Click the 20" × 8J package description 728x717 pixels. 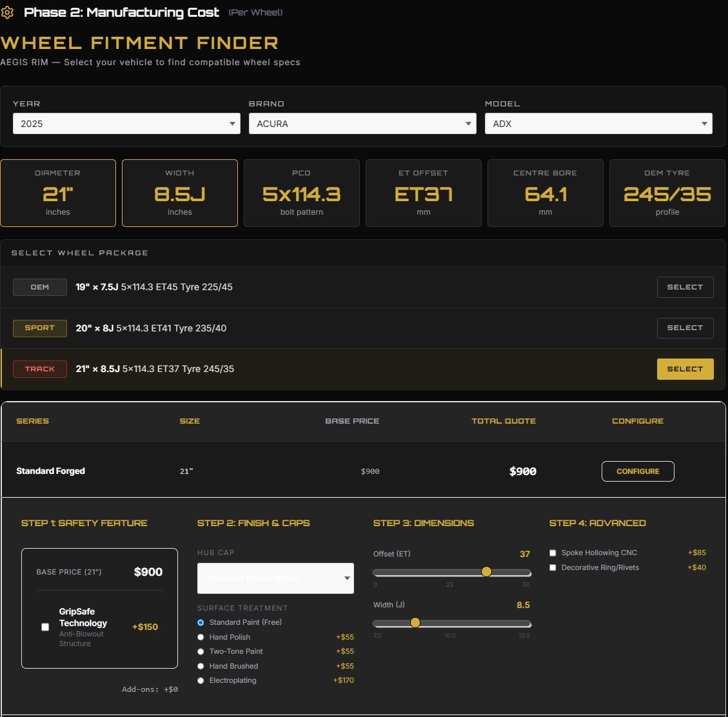151,328
